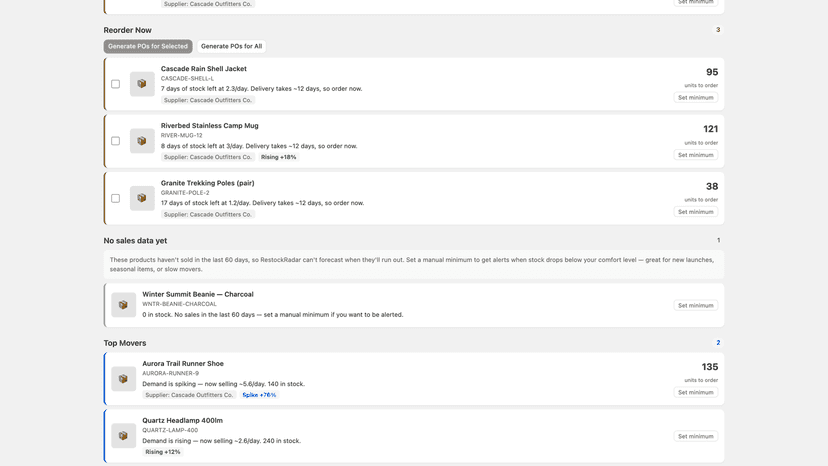
Task: Select Riverbed Stainless Camp Mug checkbox
Action: point(116,141)
